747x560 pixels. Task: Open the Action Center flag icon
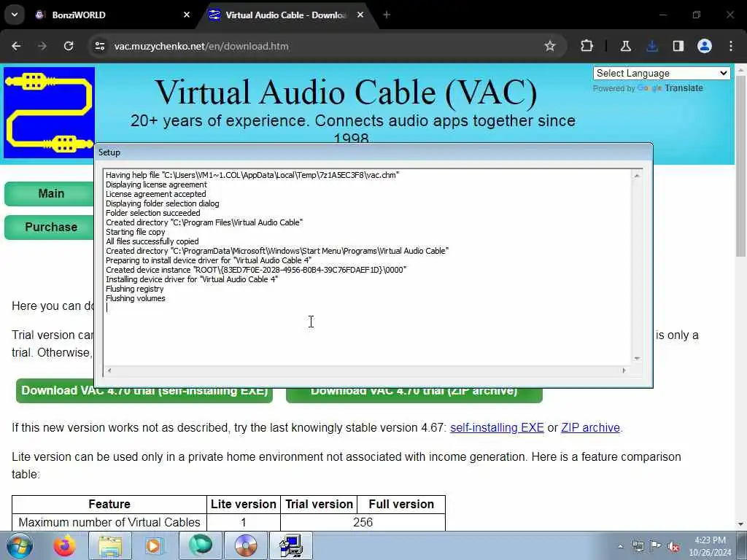(x=656, y=547)
